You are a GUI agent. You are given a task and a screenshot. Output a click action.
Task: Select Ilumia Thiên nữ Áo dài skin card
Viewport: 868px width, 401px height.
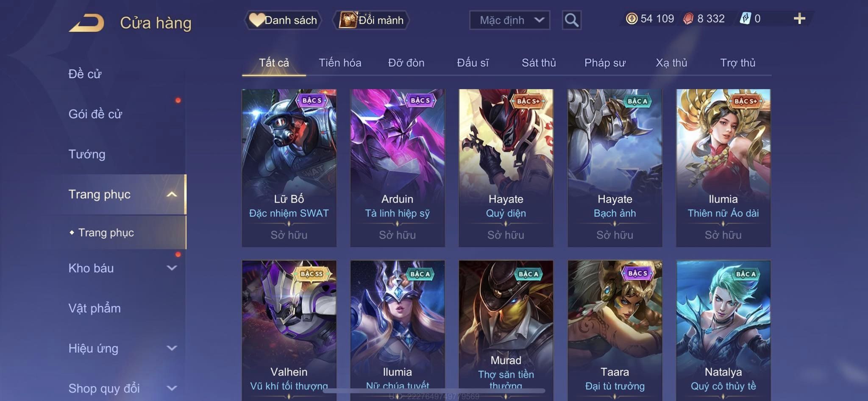tap(723, 168)
